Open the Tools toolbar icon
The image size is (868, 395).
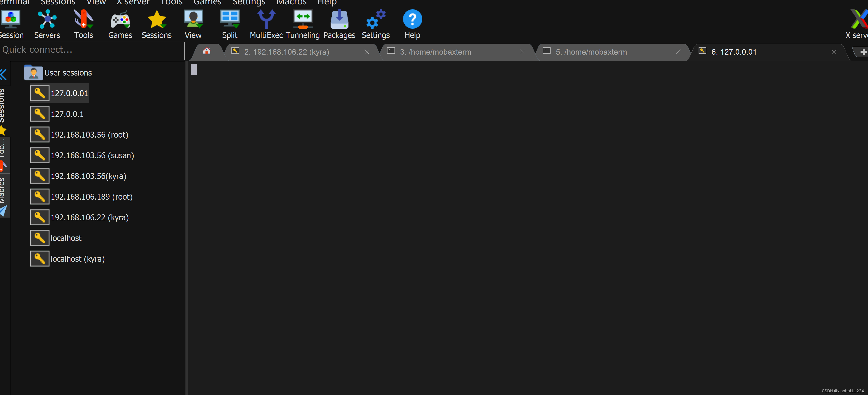(84, 19)
